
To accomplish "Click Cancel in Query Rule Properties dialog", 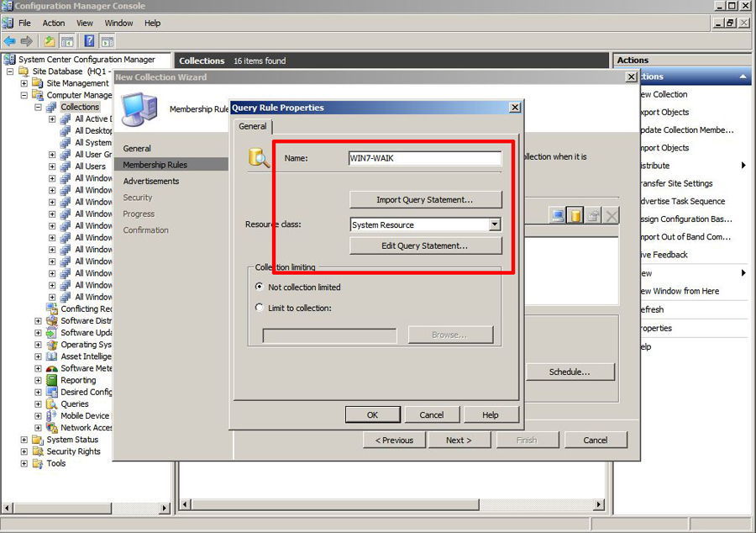I will point(432,414).
